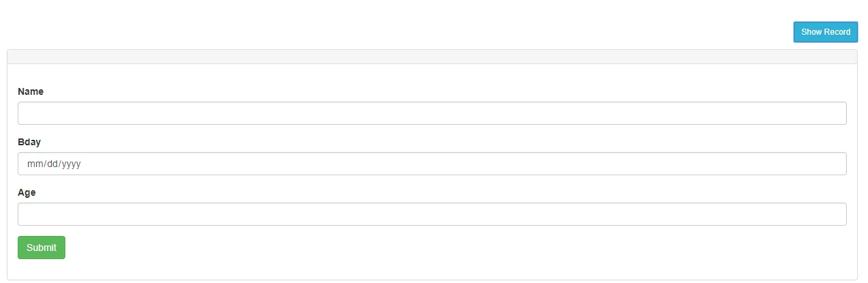Select the yyyy segment of Bday
The height and width of the screenshot is (283, 868).
click(x=71, y=164)
